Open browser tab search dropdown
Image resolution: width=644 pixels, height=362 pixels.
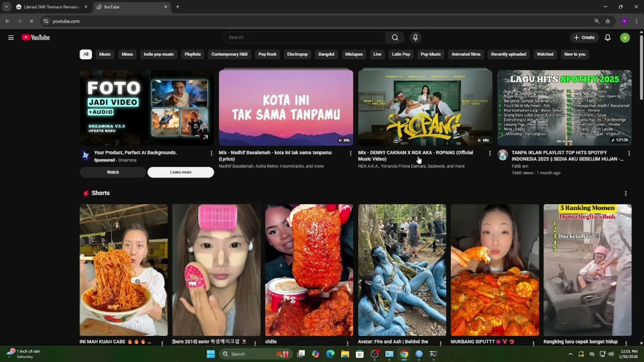pos(6,7)
